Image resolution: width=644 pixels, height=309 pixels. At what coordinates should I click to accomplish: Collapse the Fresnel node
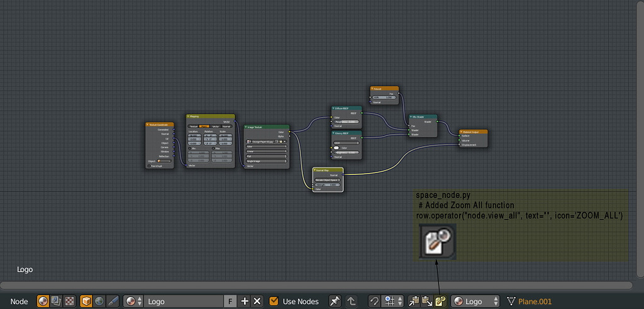(x=372, y=89)
